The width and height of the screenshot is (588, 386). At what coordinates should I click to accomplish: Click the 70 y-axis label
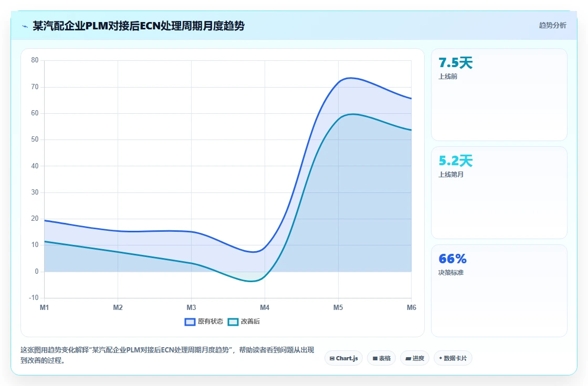[x=35, y=87]
